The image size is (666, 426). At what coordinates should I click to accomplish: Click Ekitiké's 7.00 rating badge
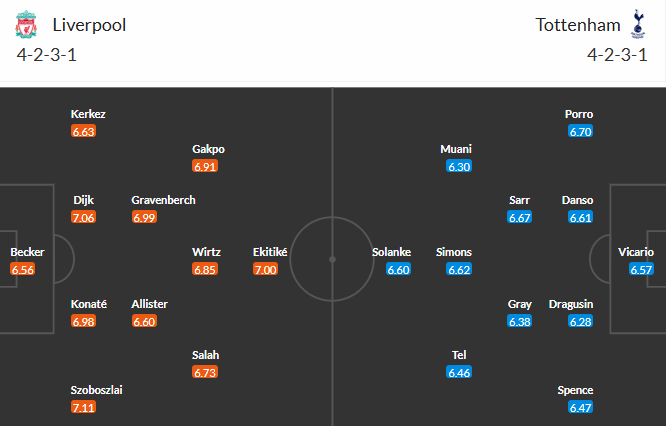point(265,270)
